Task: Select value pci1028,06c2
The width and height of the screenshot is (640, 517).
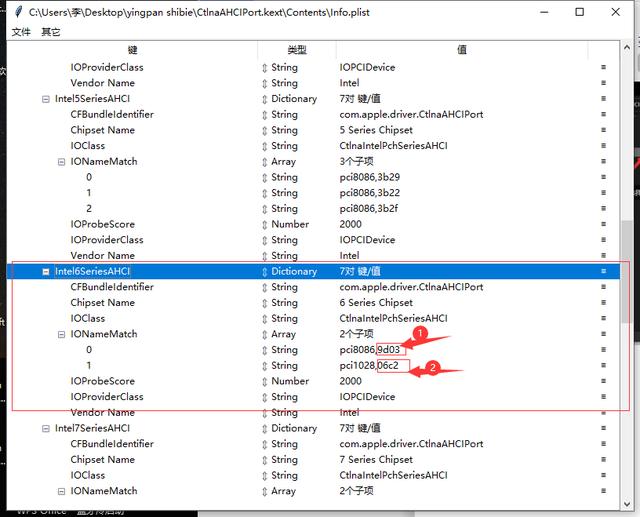Action: click(x=369, y=366)
